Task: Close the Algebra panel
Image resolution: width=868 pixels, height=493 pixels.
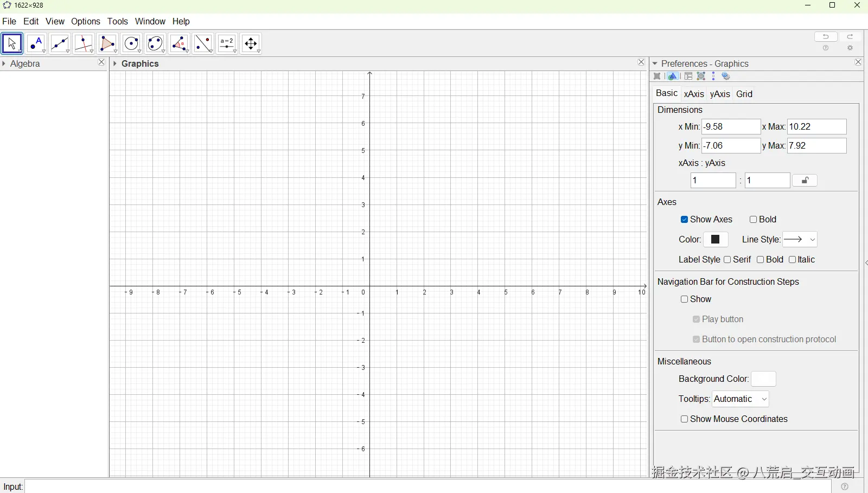Action: 101,62
